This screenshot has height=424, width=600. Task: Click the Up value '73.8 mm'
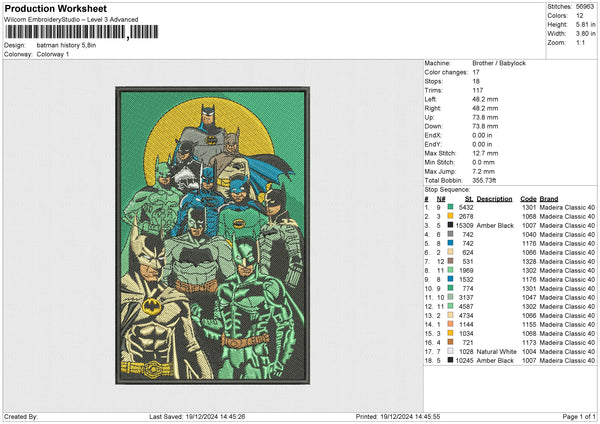click(485, 117)
